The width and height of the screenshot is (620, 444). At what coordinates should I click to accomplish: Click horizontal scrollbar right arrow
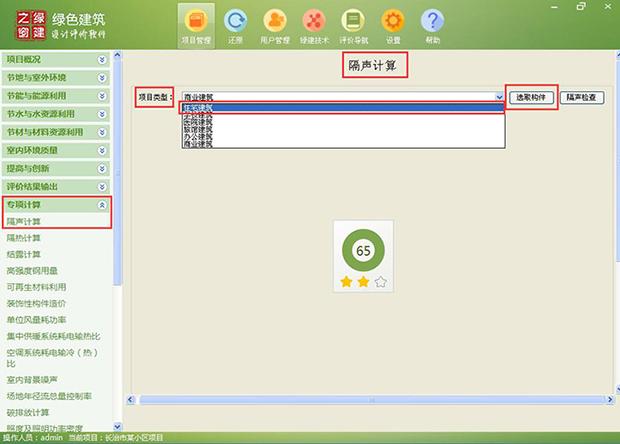610,400
